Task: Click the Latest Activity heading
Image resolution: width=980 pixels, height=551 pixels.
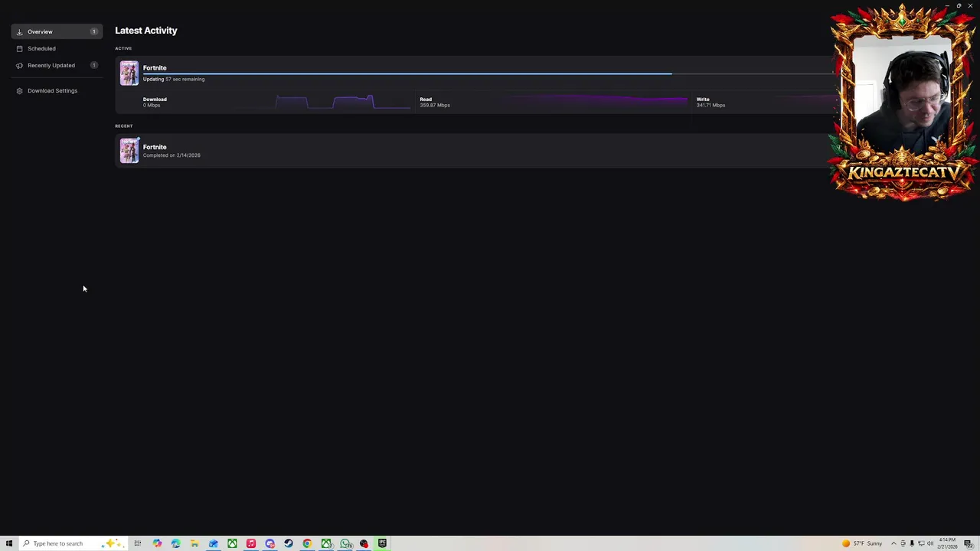Action: point(146,31)
